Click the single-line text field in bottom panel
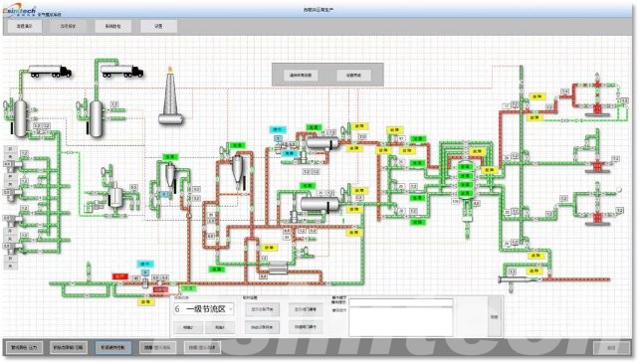640x364 pixels. [401, 302]
